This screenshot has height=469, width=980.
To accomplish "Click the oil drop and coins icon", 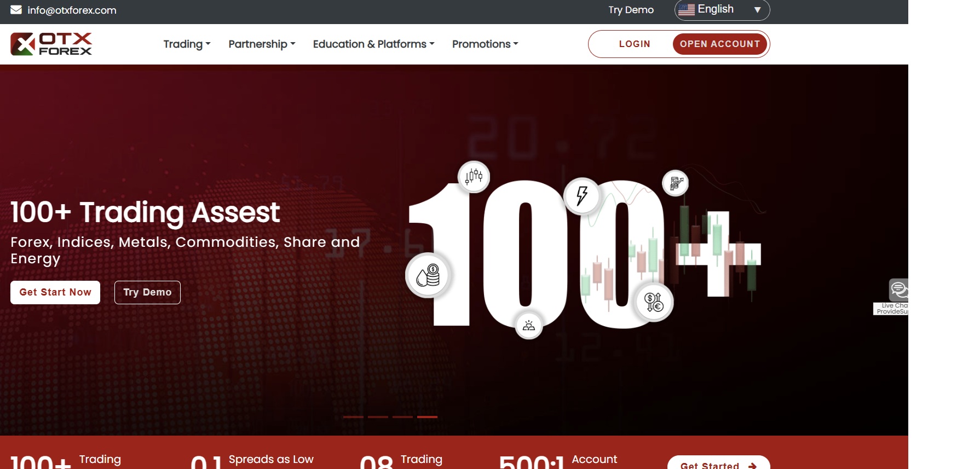I will 428,275.
